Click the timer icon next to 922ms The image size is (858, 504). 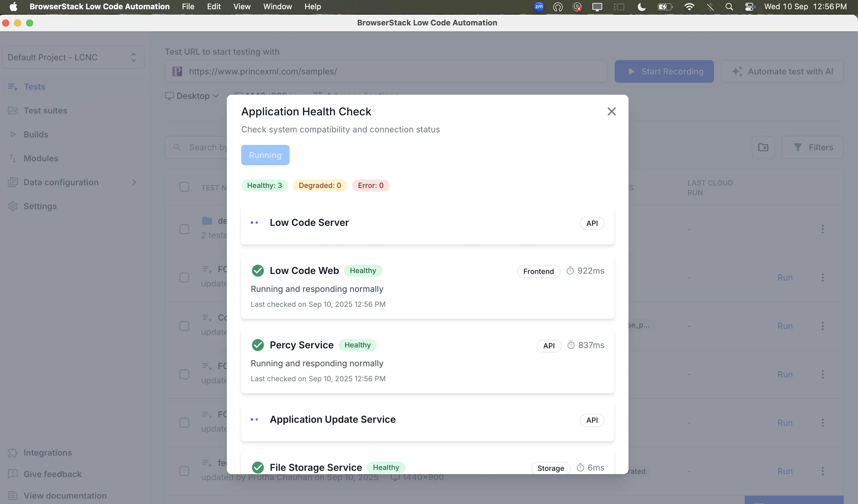click(x=570, y=271)
